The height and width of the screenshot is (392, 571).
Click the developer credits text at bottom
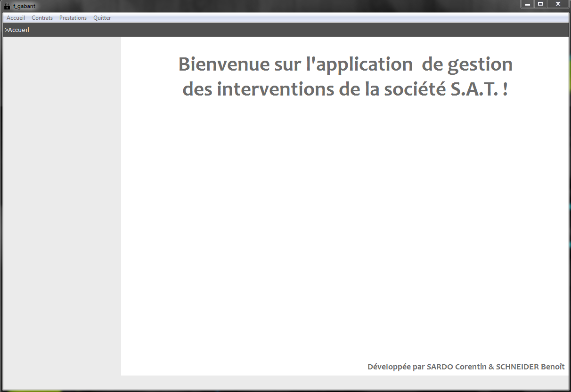pyautogui.click(x=466, y=367)
